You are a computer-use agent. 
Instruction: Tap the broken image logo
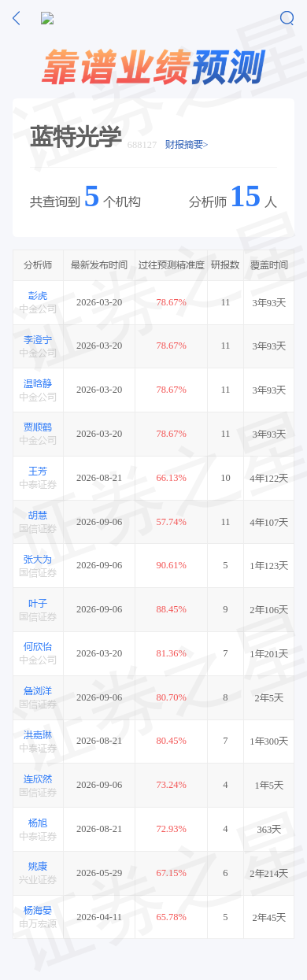(47, 19)
